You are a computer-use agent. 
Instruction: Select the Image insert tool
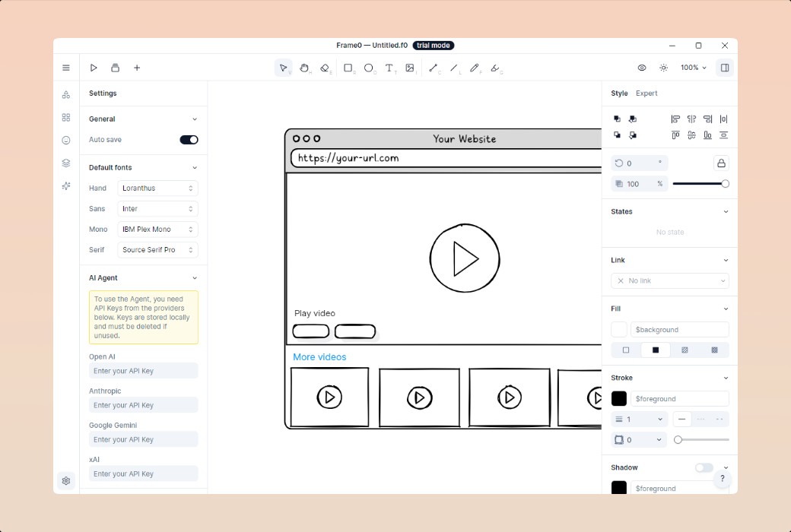(410, 68)
